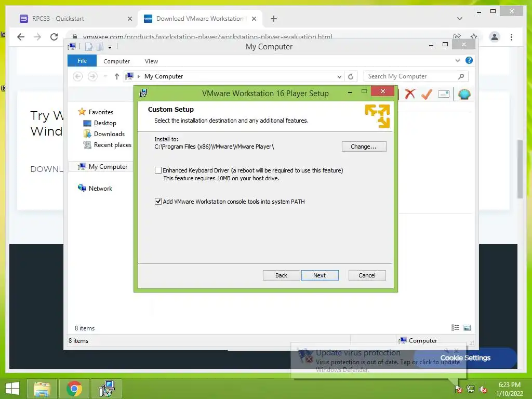Open a new Chrome tab

pyautogui.click(x=274, y=19)
